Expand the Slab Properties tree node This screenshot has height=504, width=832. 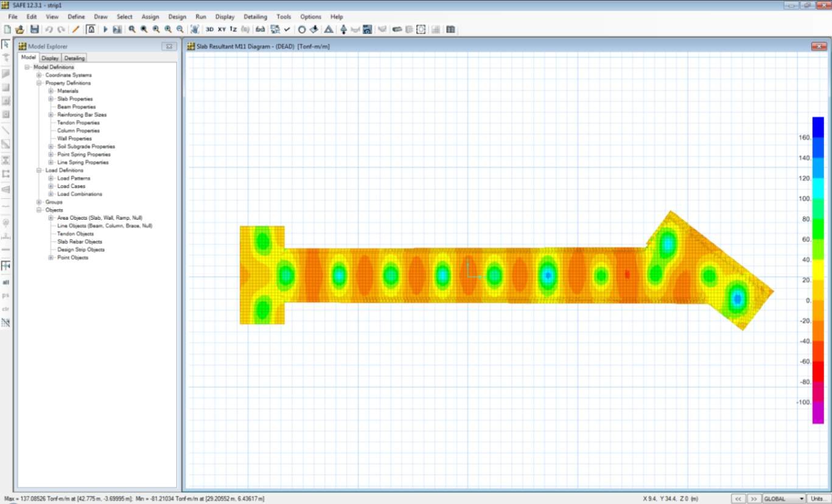[51, 99]
